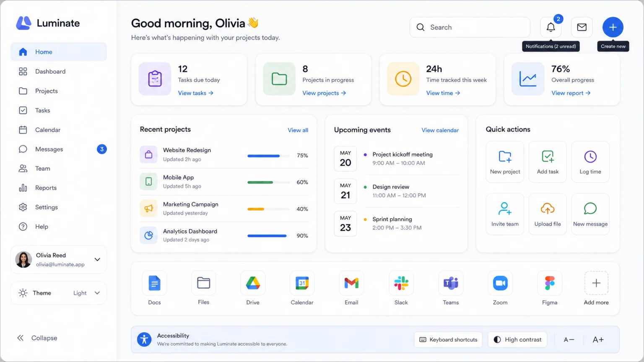This screenshot has height=362, width=644.
Task: Open the View report link
Action: click(571, 93)
